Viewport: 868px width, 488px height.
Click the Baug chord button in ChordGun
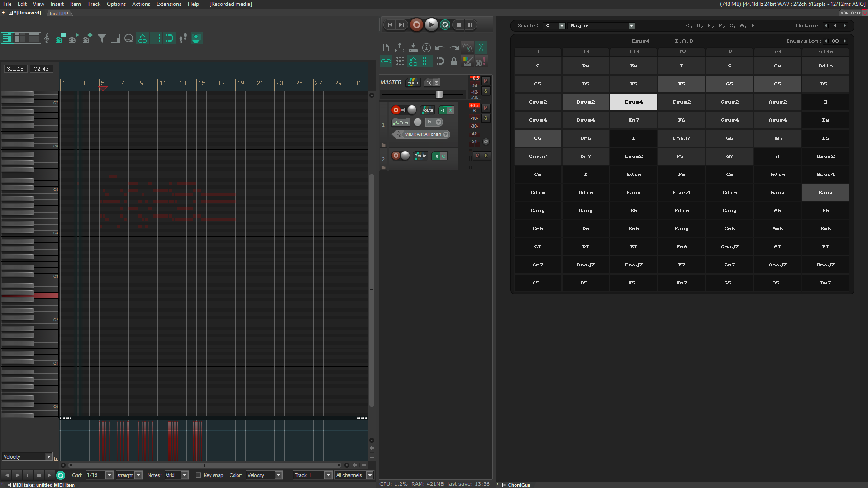[825, 193]
